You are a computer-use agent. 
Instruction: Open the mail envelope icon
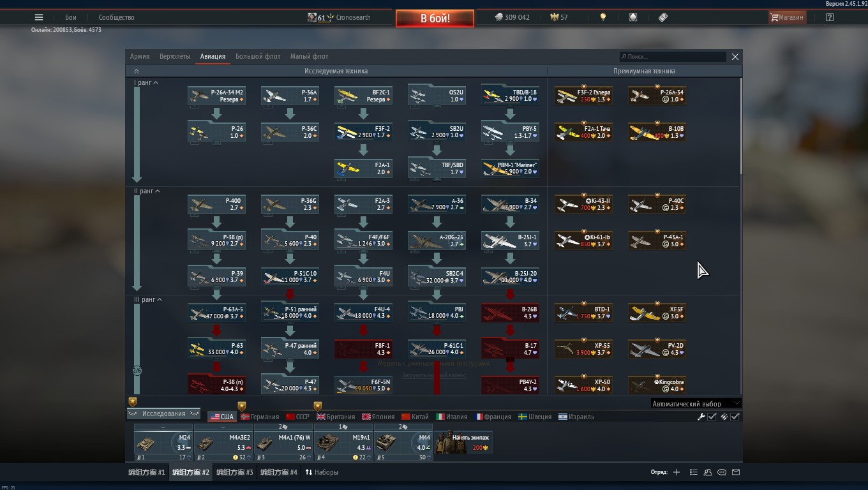(736, 472)
